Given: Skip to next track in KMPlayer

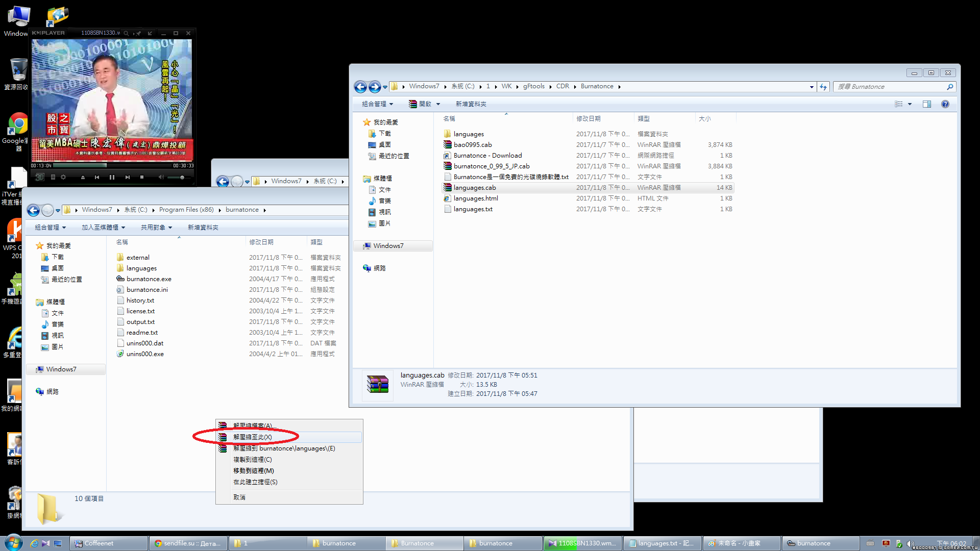Looking at the screenshot, I should click(x=127, y=177).
